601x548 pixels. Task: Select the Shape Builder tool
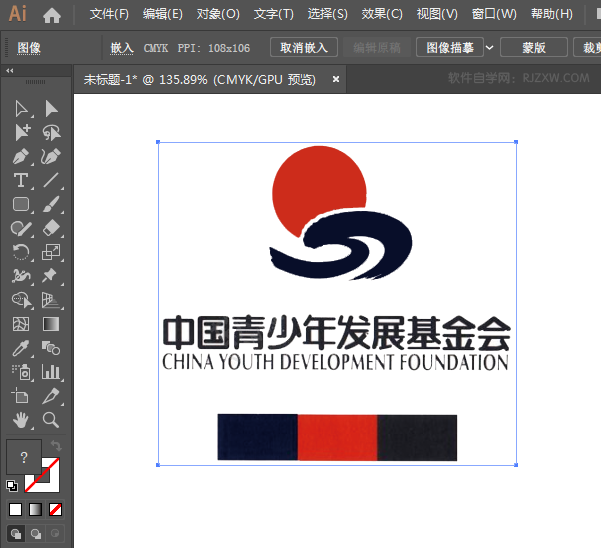pos(22,300)
